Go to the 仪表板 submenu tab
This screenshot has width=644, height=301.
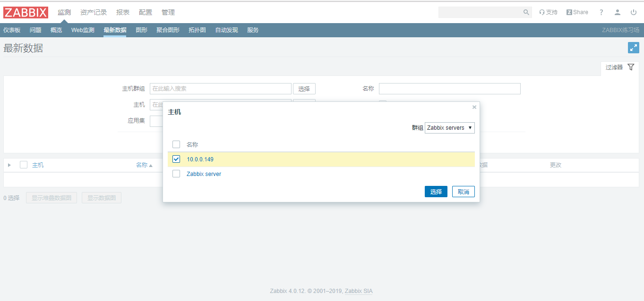point(12,30)
